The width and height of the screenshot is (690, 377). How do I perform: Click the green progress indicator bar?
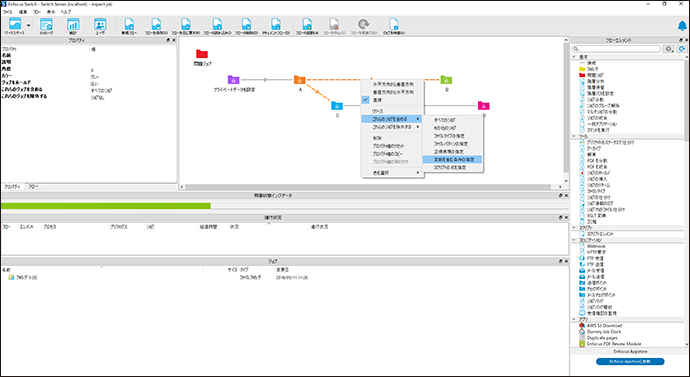coord(106,206)
